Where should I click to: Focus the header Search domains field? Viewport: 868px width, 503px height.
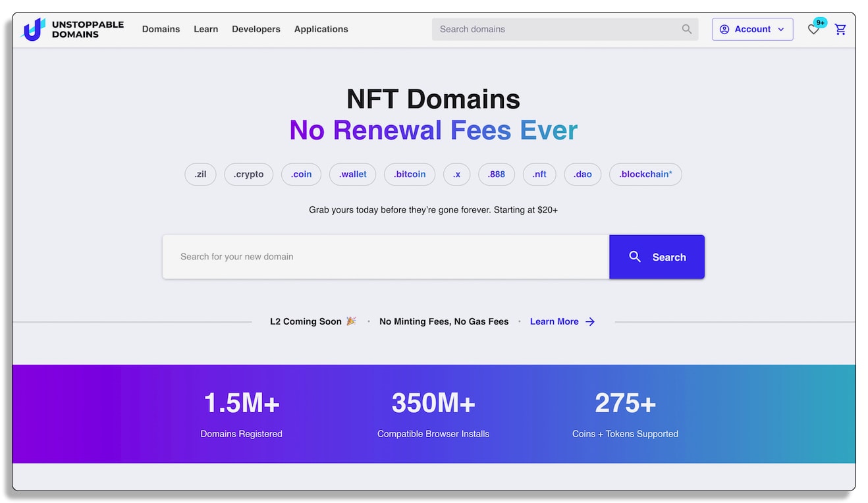pos(565,29)
